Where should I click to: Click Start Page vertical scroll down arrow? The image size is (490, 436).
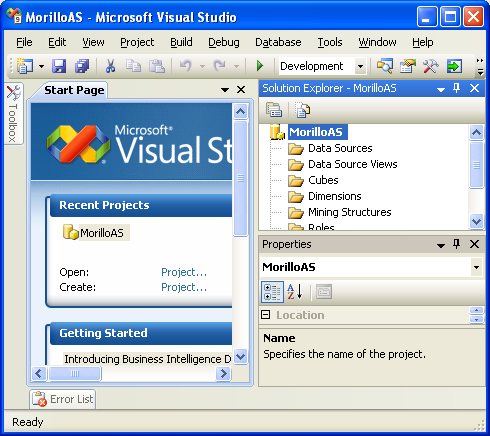[x=240, y=357]
